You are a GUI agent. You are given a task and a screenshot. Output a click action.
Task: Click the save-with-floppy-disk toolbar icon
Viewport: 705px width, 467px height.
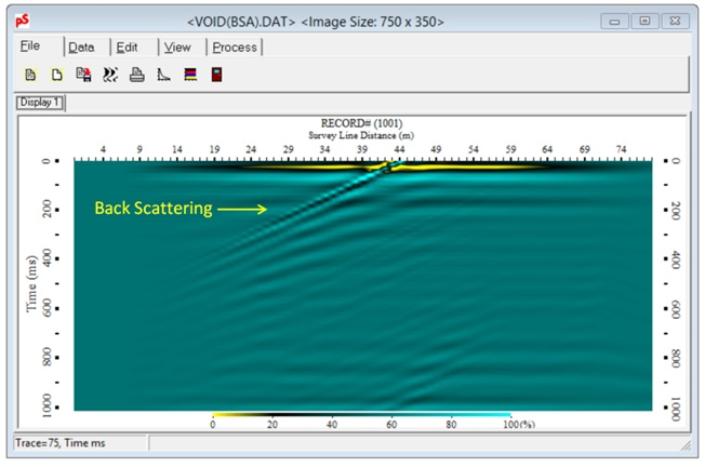(x=84, y=74)
